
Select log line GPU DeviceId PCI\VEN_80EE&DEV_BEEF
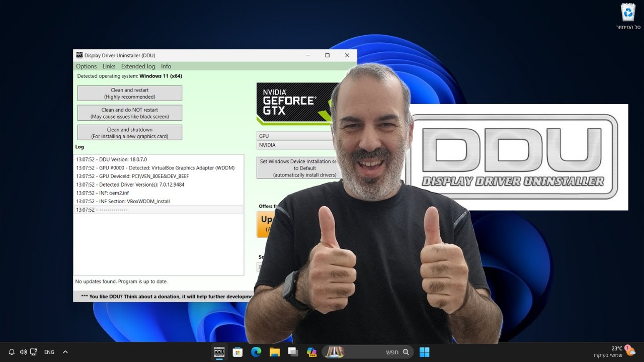coord(158,176)
